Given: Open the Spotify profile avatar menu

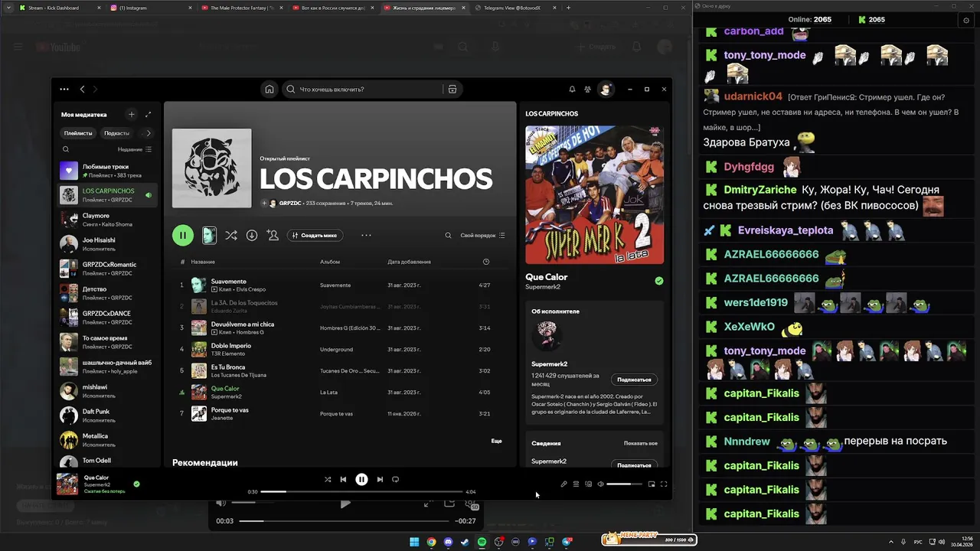Looking at the screenshot, I should point(606,90).
